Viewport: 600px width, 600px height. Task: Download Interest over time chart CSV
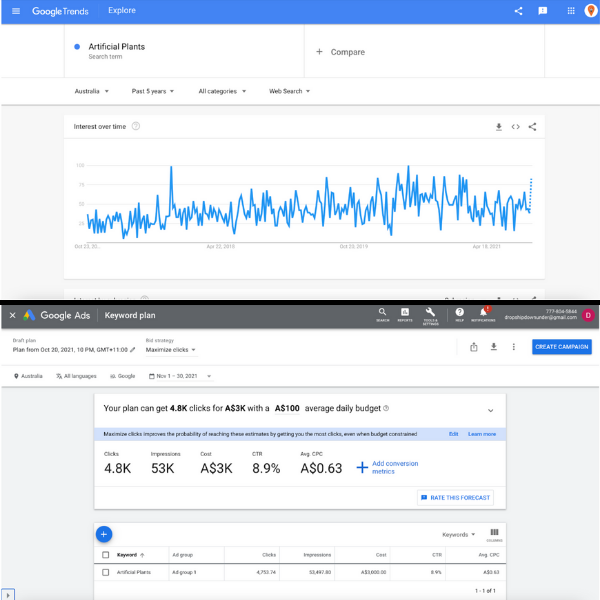coord(499,127)
